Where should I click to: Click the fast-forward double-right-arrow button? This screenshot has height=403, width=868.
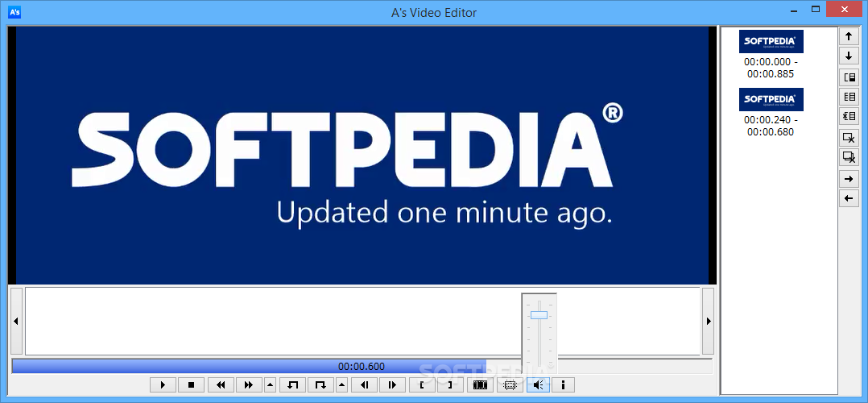pyautogui.click(x=249, y=384)
